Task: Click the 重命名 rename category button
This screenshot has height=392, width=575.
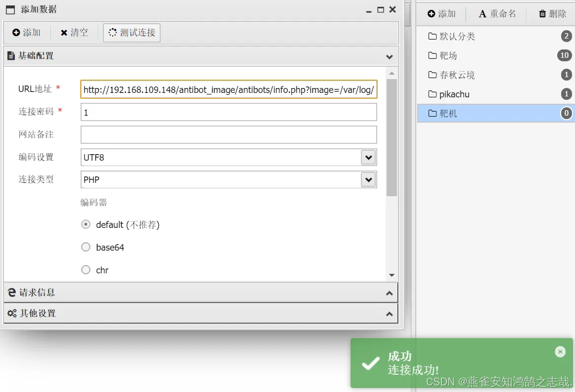Action: 497,14
